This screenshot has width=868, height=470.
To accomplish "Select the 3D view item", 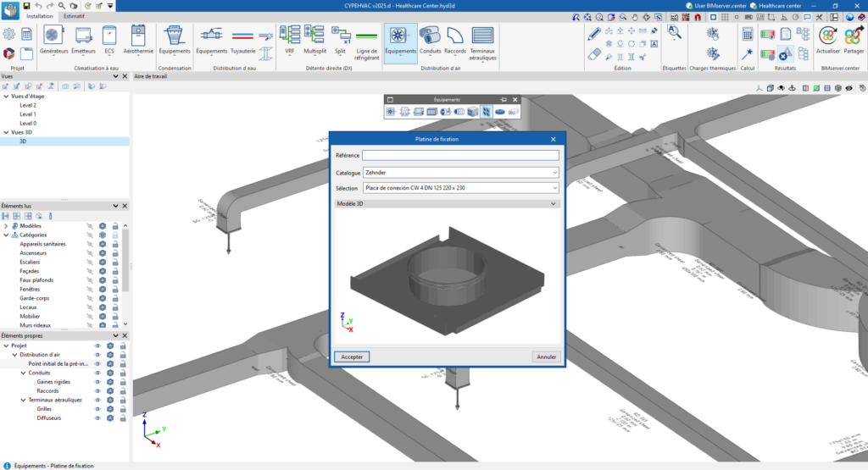I will click(64, 141).
